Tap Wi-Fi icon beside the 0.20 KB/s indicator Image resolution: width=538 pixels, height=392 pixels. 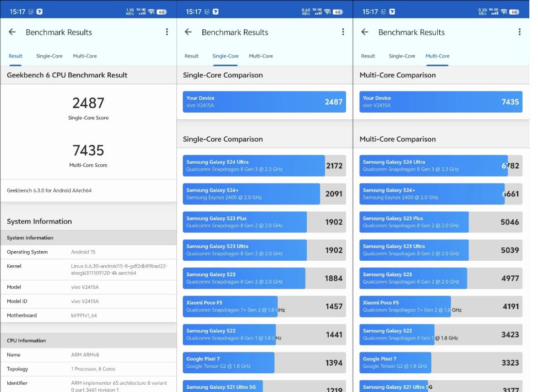pos(504,11)
